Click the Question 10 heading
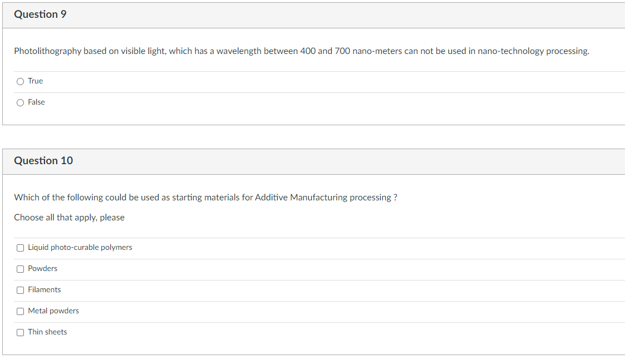625x364 pixels. tap(43, 161)
